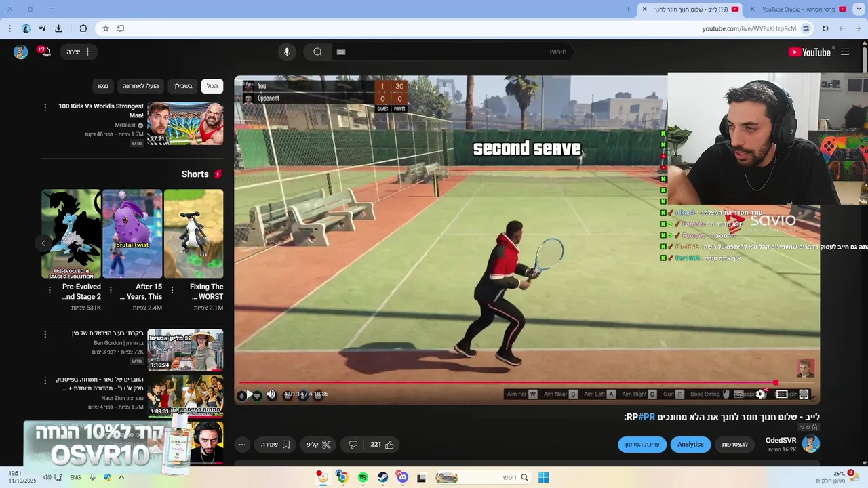Open the Windows Start menu

(x=543, y=477)
